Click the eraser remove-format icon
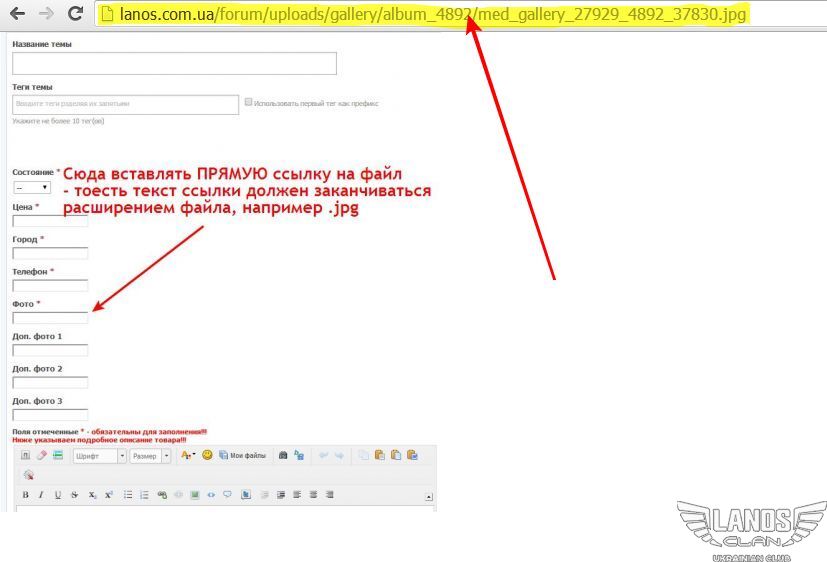Screen dimensions: 827x562 (x=42, y=455)
